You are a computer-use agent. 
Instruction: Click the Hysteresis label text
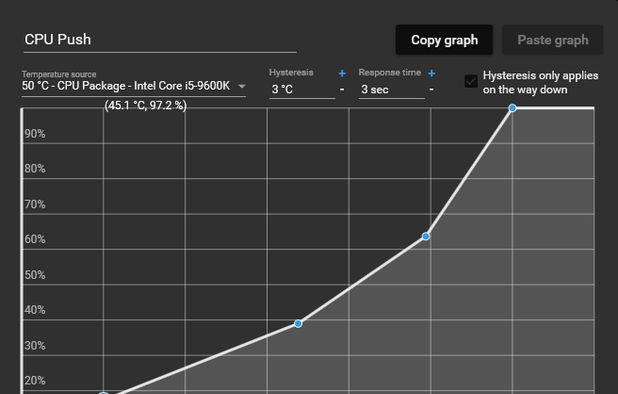click(291, 72)
